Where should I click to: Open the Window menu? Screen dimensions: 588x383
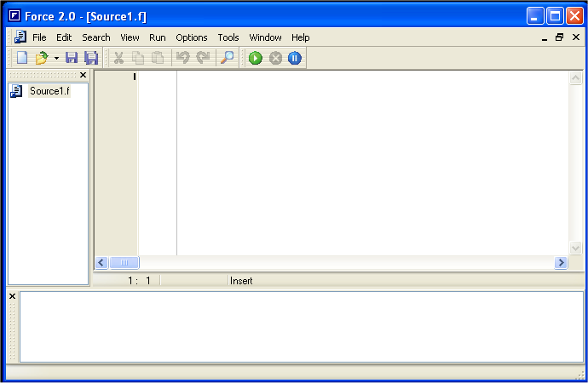(x=265, y=37)
